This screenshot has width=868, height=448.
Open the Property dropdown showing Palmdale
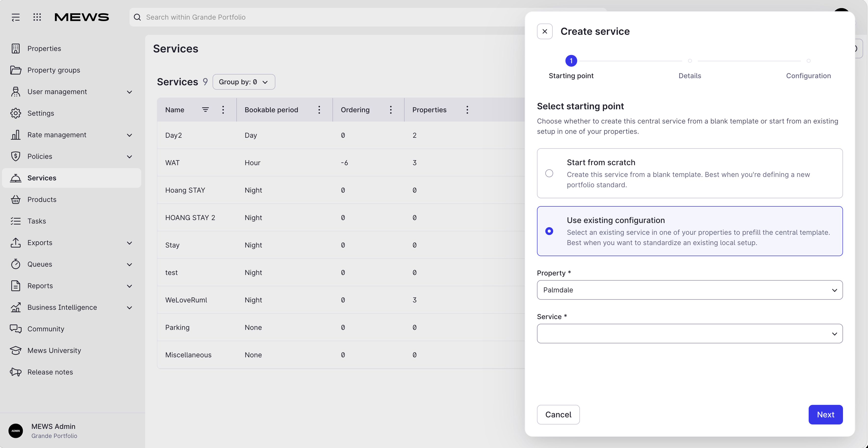690,290
